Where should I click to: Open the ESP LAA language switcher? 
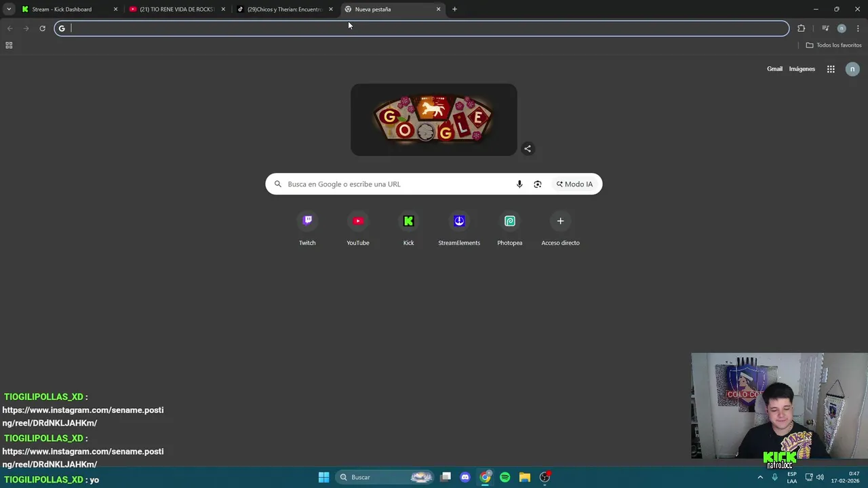792,477
